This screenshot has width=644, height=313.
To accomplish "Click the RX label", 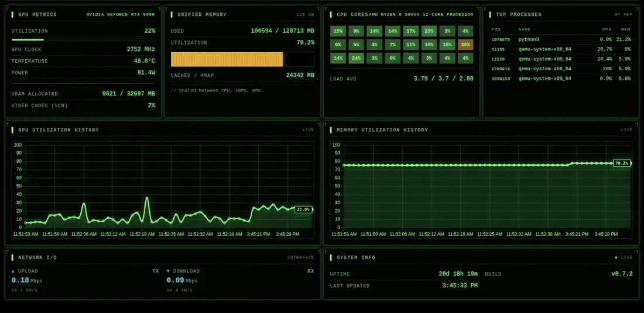I will click(310, 271).
